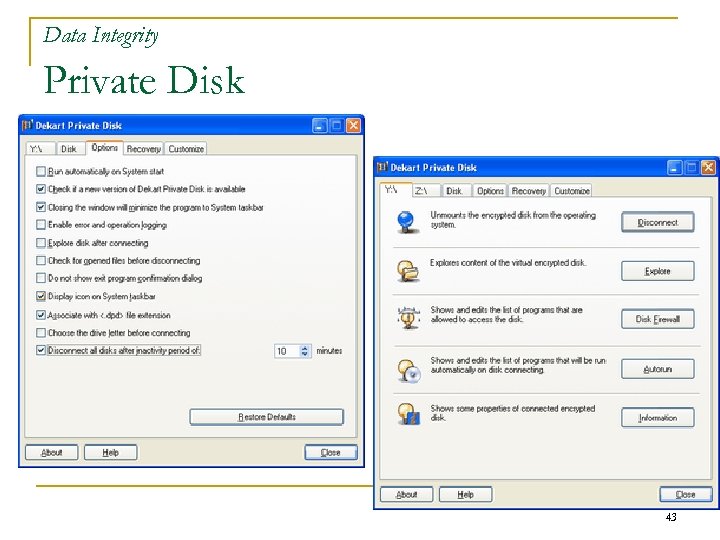The width and height of the screenshot is (720, 540).
Task: Close the right Dekart Private Disk window
Action: [x=708, y=168]
